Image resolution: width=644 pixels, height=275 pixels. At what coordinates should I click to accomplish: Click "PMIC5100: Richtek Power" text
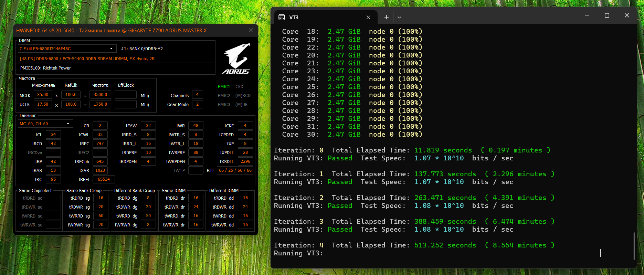coord(45,68)
